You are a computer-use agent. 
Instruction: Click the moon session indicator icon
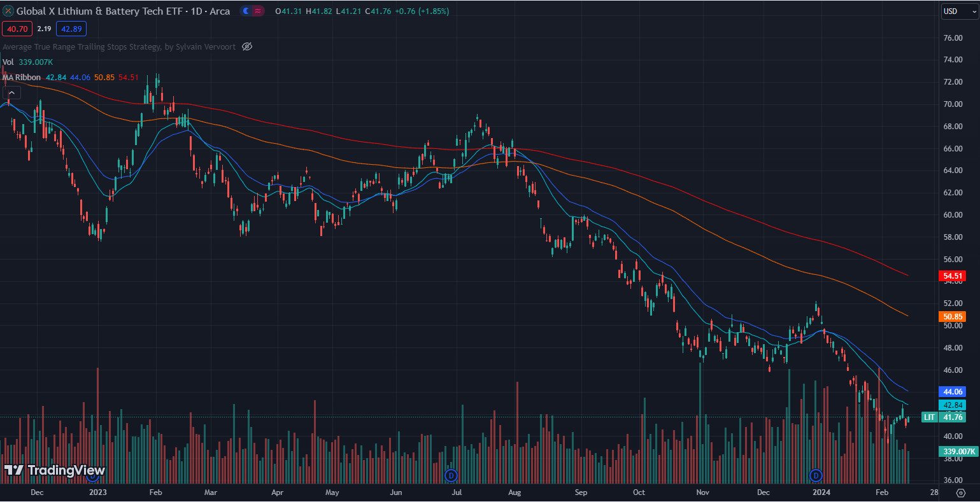point(246,11)
